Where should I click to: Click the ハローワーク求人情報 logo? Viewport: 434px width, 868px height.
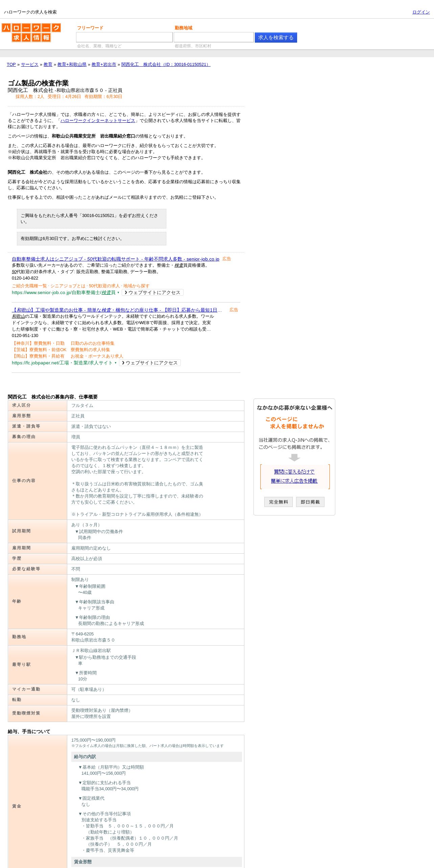31,32
